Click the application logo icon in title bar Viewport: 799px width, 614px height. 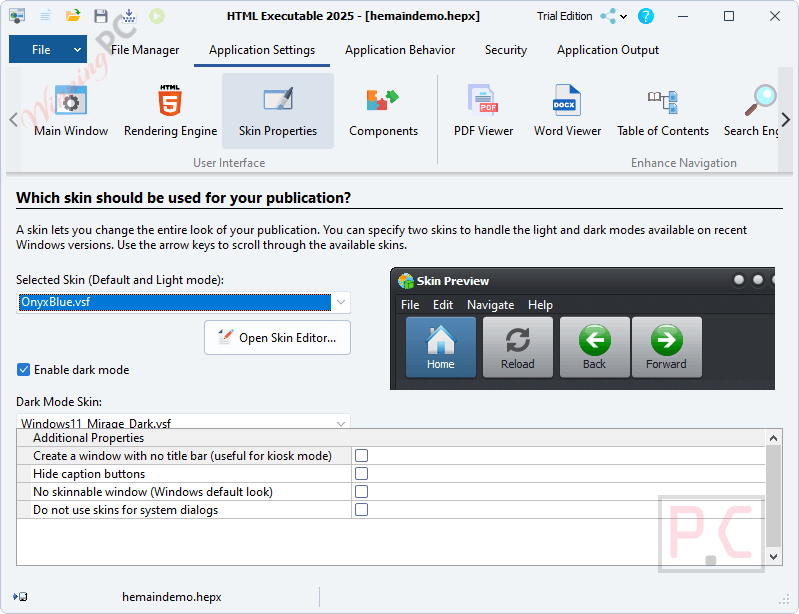point(17,16)
